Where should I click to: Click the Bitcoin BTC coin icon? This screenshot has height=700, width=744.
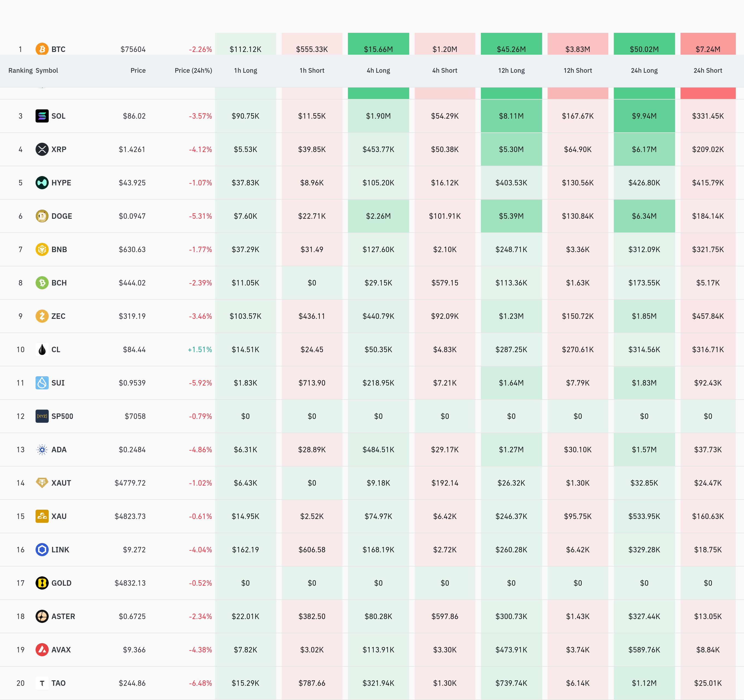42,49
